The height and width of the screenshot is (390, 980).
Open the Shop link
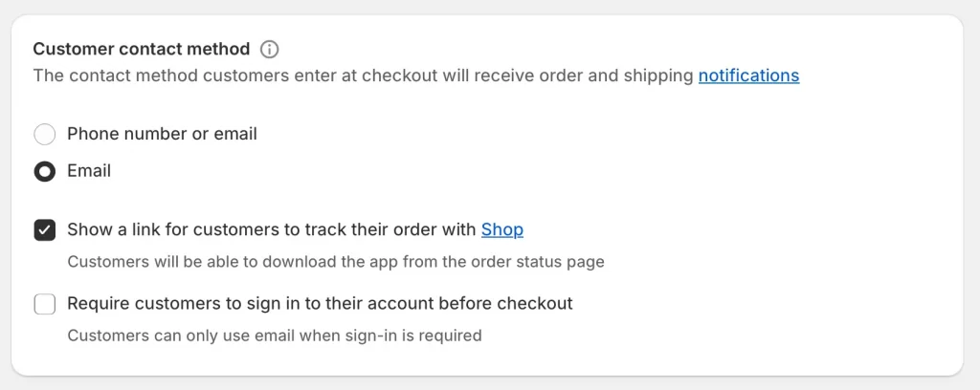[501, 229]
